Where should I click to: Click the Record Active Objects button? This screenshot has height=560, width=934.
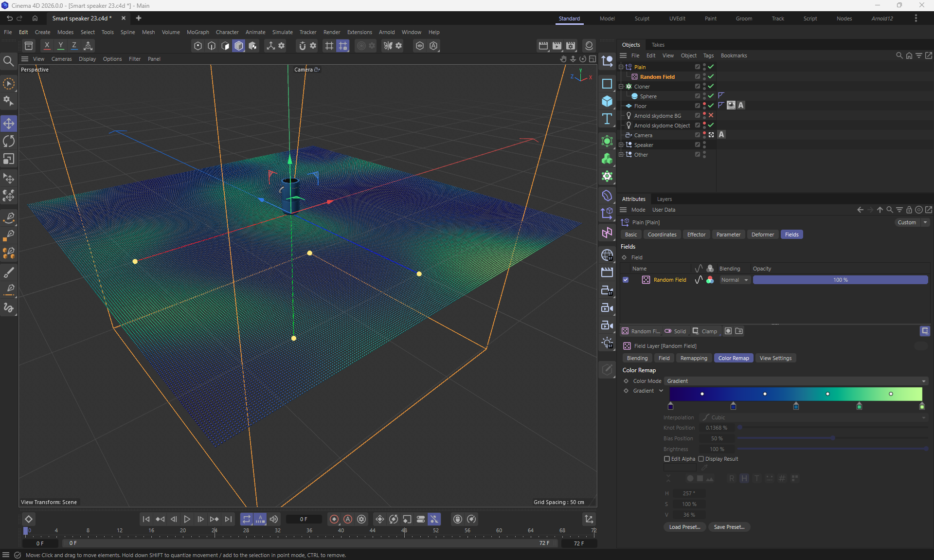(334, 519)
